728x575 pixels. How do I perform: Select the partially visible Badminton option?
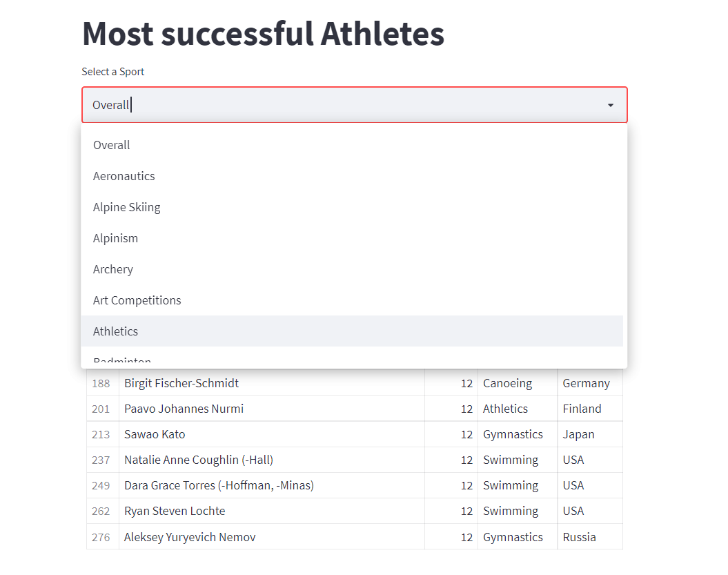pos(121,358)
